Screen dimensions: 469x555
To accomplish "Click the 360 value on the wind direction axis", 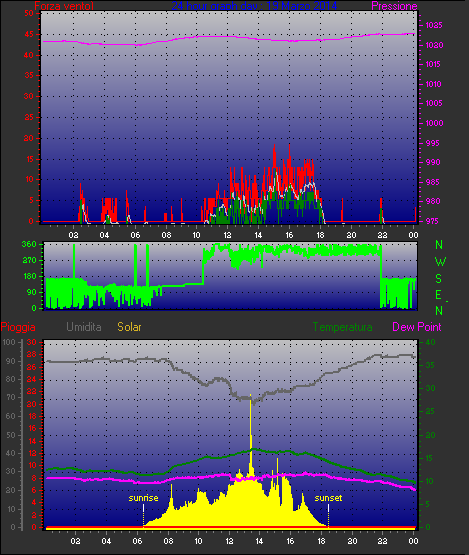I will 29,244.
